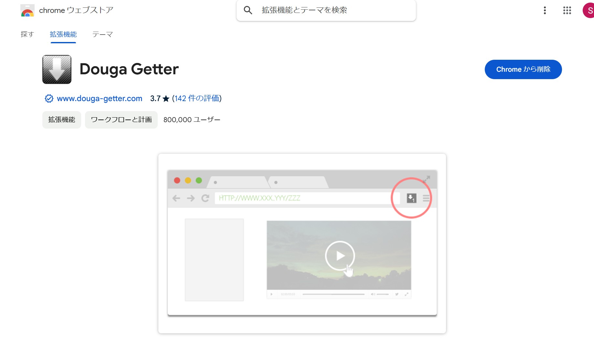594x364 pixels.
Task: Click the search box for extensions and themes
Action: tap(326, 10)
